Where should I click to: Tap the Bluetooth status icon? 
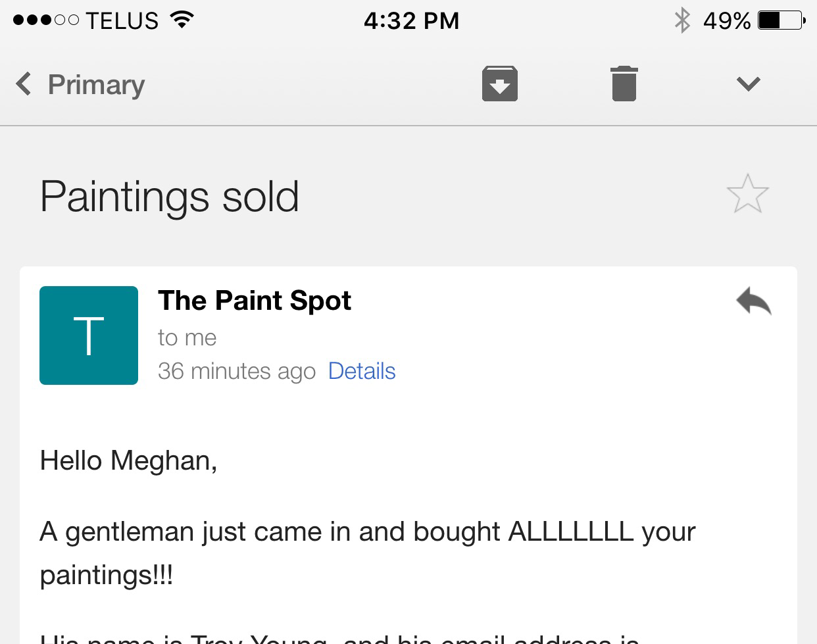point(683,20)
